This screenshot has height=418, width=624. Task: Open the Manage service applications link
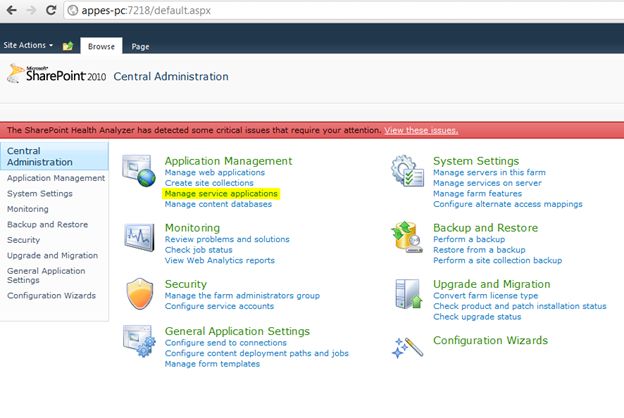pos(221,193)
